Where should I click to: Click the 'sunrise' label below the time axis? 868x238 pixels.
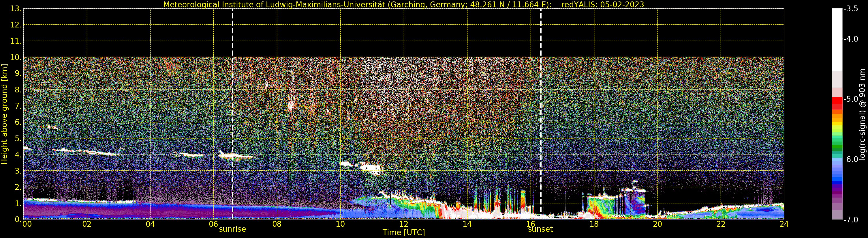[232, 229]
